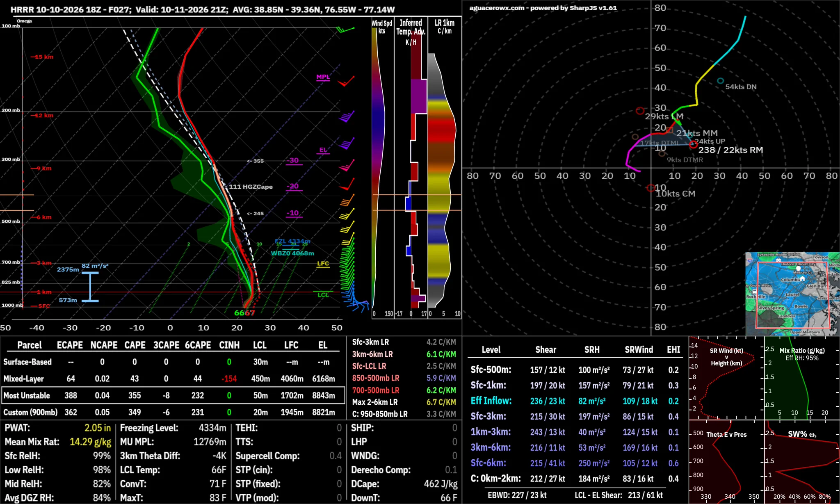The height and width of the screenshot is (504, 840).
Task: Select the Mixed-Layer parcel row
Action: pyautogui.click(x=173, y=379)
